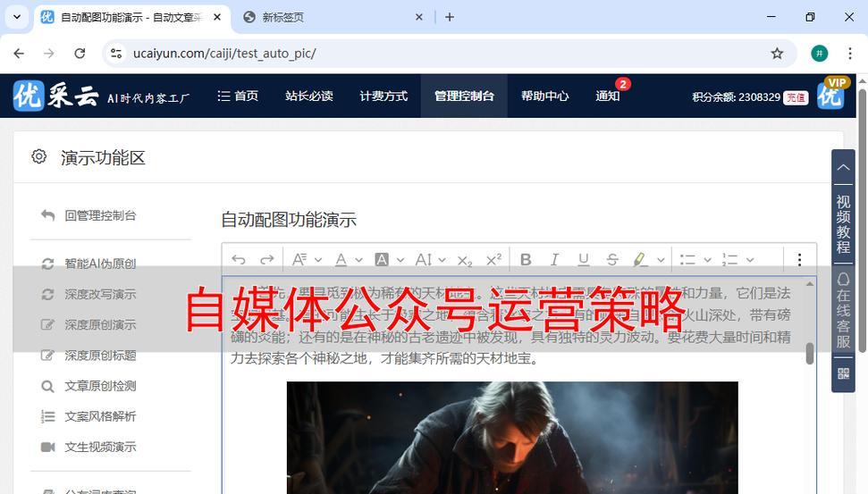
Task: Expand the AI tool dropdown arrow
Action: pos(442,259)
